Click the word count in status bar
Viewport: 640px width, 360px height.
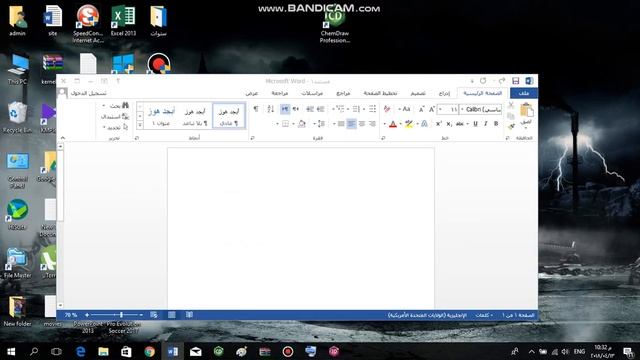(x=484, y=315)
